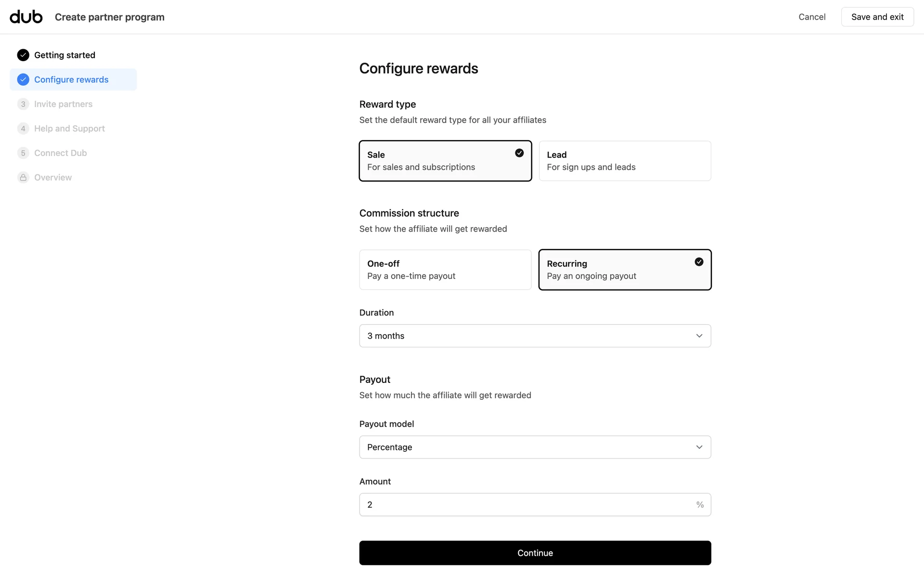Select the Sale reward type
The height and width of the screenshot is (578, 924).
coord(445,161)
